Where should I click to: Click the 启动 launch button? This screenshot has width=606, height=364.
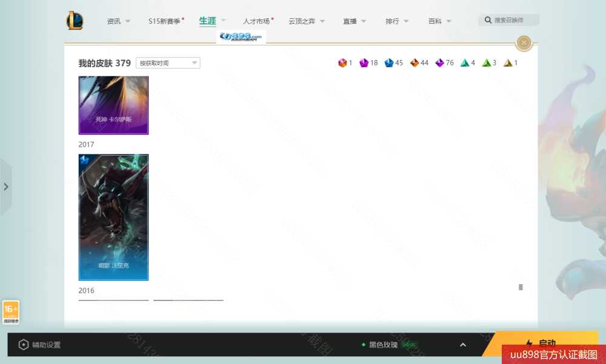[x=541, y=343]
